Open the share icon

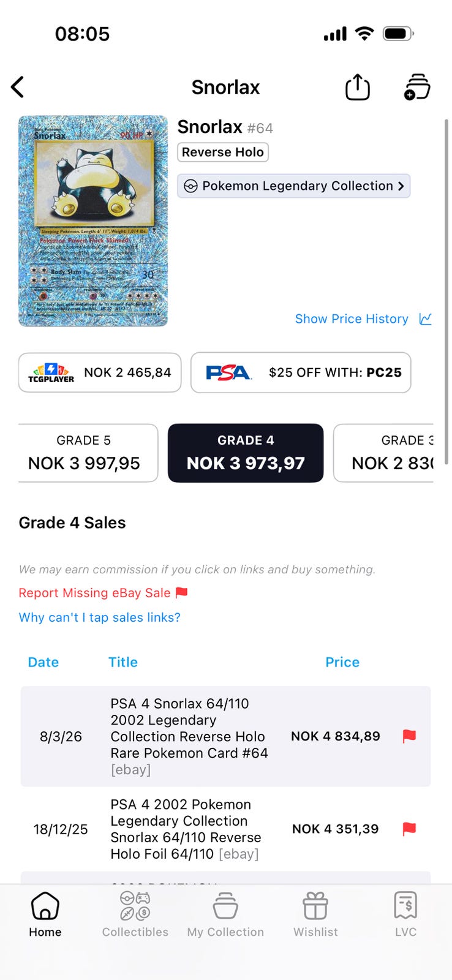point(357,87)
